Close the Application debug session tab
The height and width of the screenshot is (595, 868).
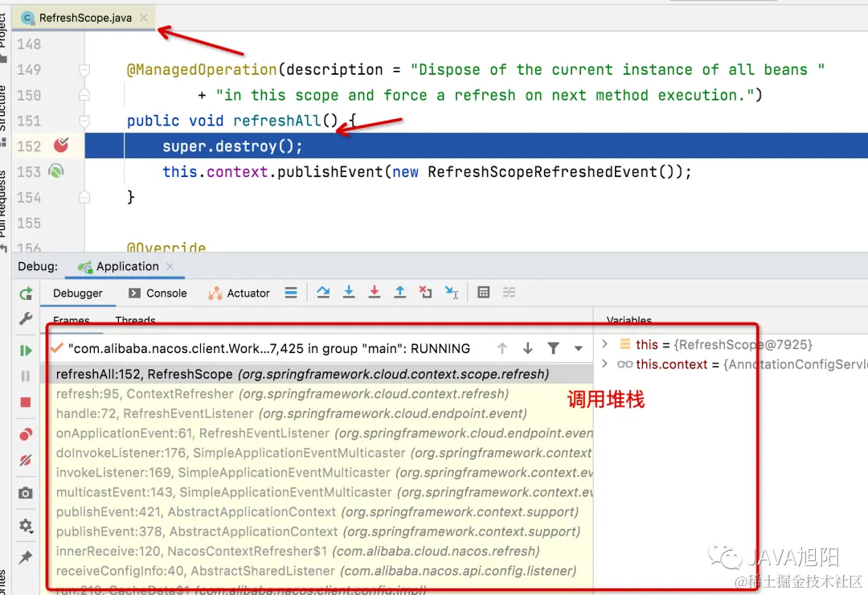[170, 266]
